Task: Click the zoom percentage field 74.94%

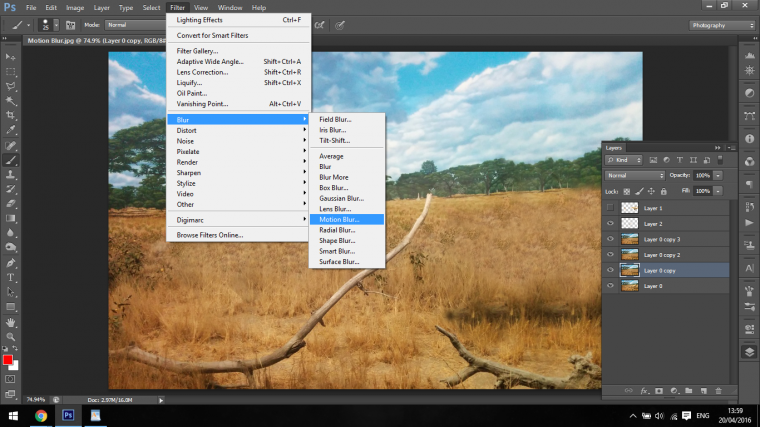Action: click(35, 400)
